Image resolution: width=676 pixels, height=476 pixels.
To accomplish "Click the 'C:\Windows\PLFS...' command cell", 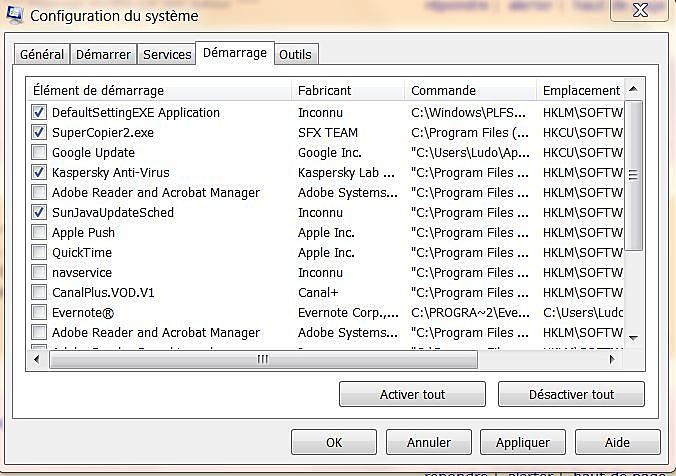I will [468, 112].
